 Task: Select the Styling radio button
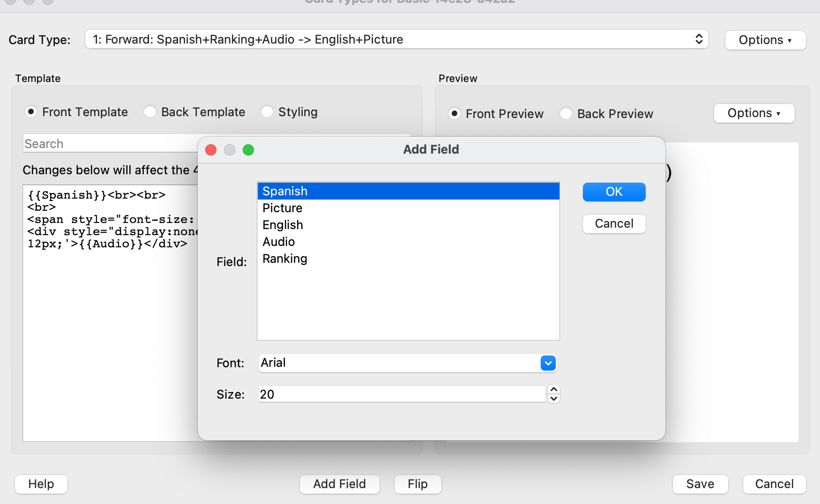[267, 112]
